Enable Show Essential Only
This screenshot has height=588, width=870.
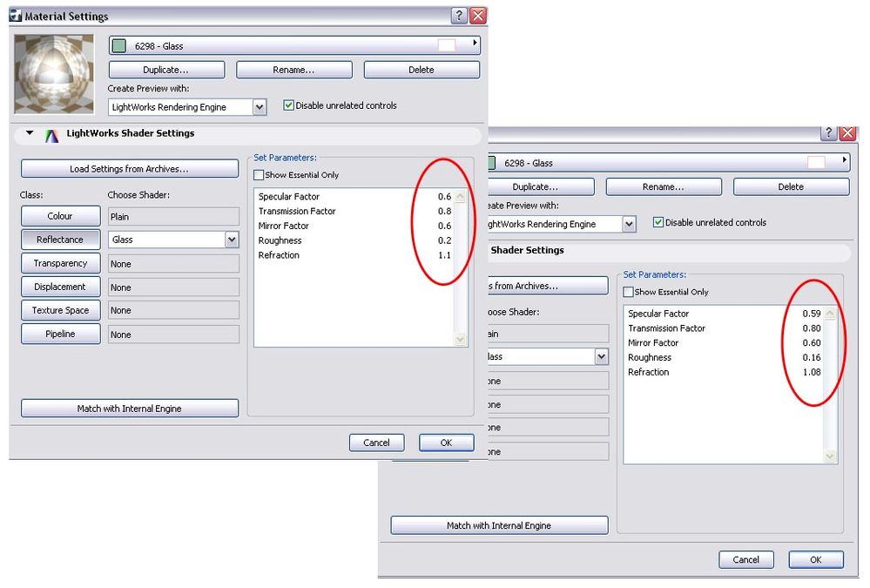pyautogui.click(x=258, y=174)
